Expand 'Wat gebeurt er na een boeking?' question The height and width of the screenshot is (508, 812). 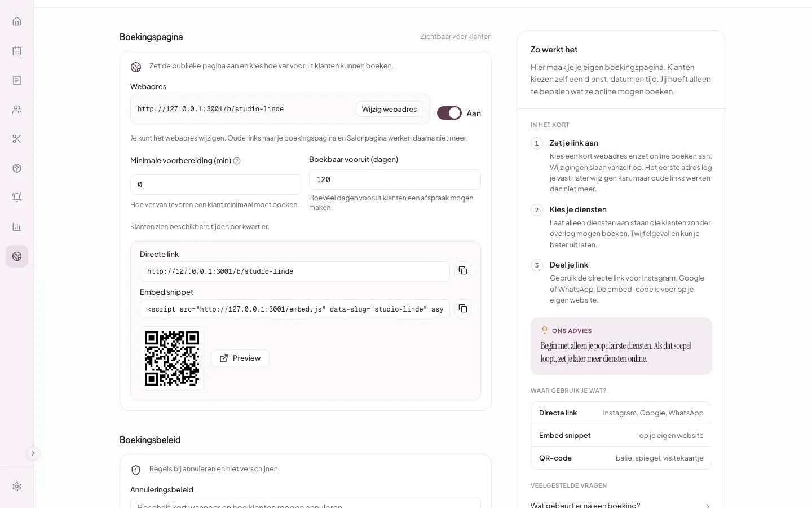621,505
